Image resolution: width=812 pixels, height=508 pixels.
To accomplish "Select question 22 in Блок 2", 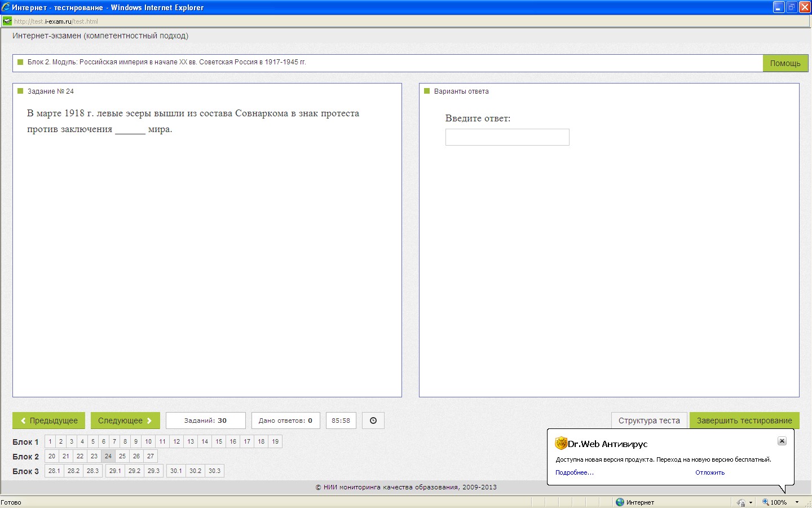I will (80, 456).
